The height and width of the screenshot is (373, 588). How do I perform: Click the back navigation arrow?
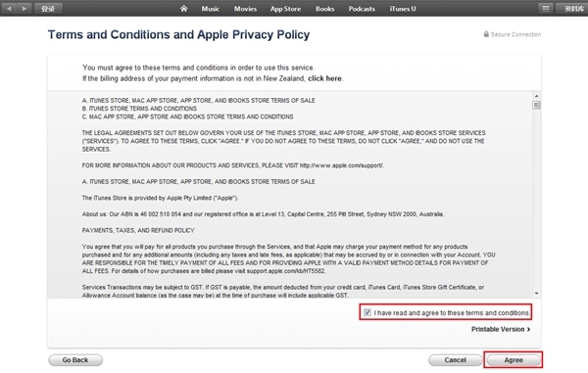tap(9, 8)
